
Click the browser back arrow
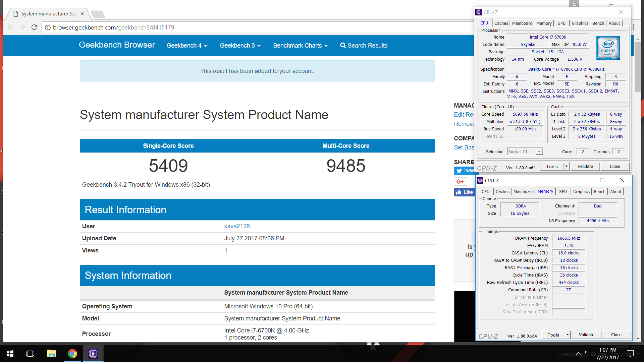pos(11,27)
